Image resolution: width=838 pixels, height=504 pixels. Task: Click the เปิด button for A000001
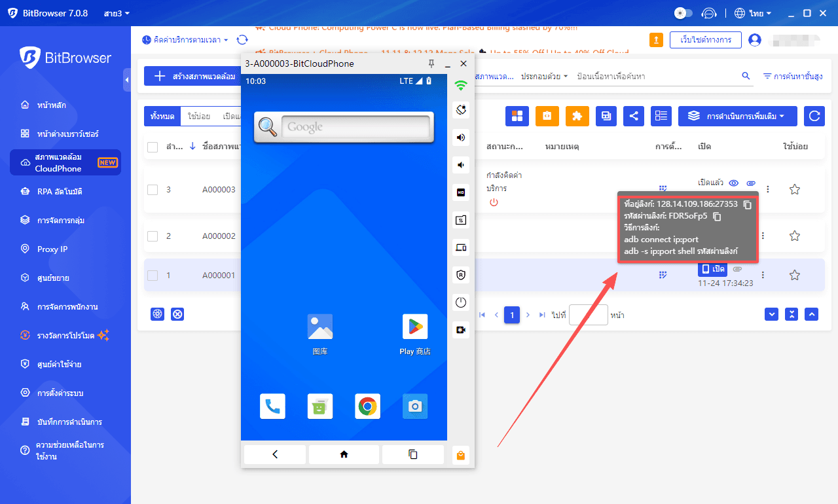click(x=712, y=269)
